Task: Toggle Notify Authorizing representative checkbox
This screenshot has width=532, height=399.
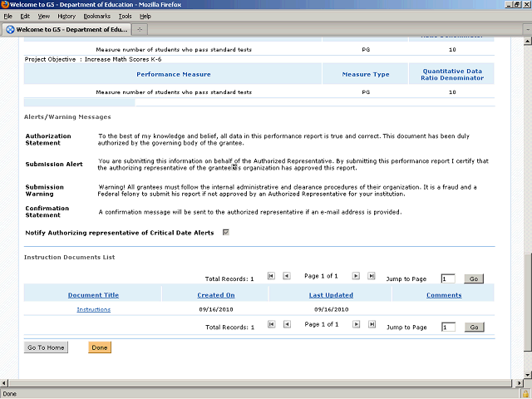Action: coord(225,233)
